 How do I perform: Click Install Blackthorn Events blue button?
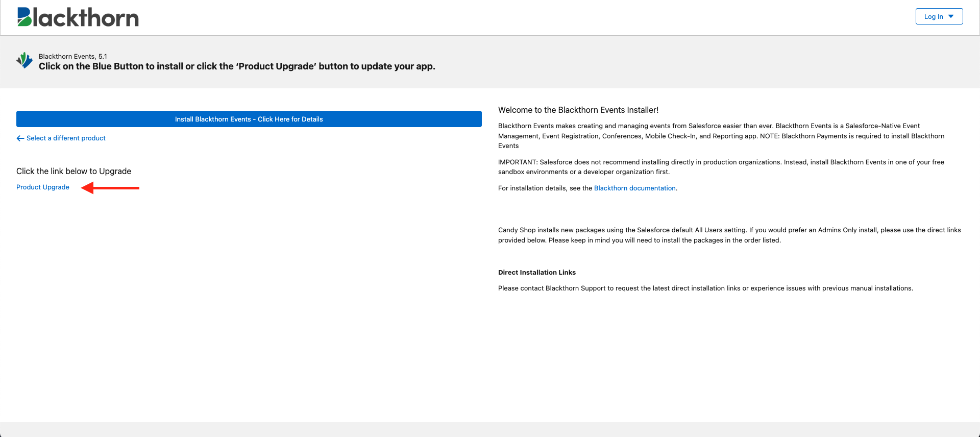[249, 119]
